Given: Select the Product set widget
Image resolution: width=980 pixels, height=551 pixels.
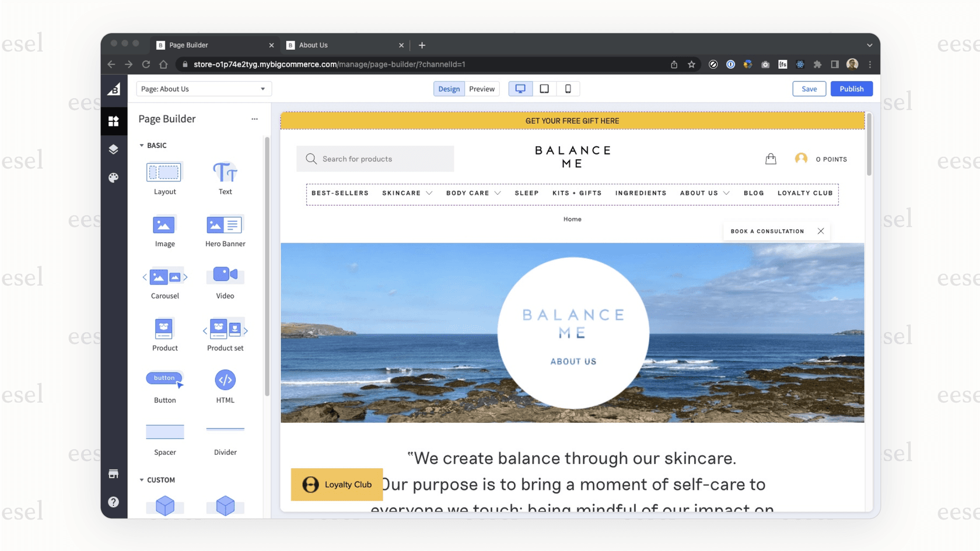Looking at the screenshot, I should coord(225,329).
